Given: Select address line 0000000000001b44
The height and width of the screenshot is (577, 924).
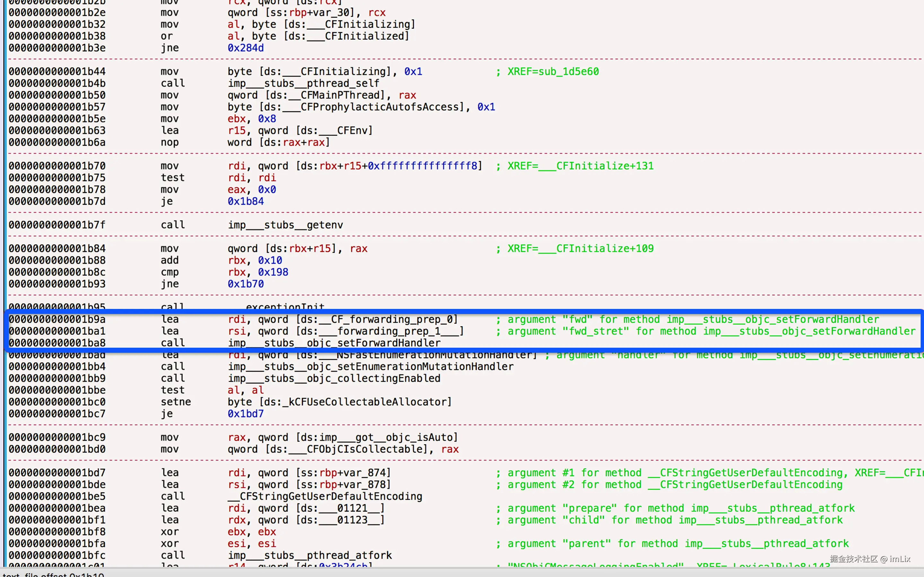Looking at the screenshot, I should pos(57,72).
